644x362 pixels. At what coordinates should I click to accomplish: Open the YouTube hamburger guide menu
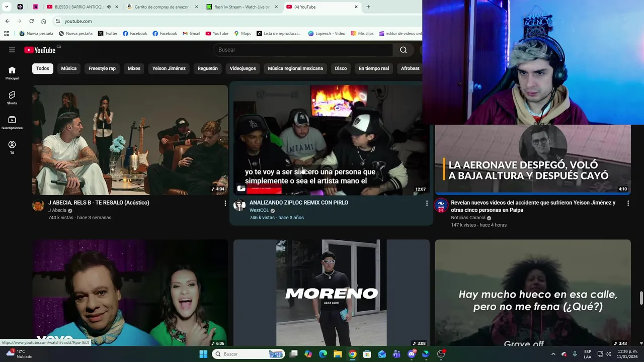[12, 50]
